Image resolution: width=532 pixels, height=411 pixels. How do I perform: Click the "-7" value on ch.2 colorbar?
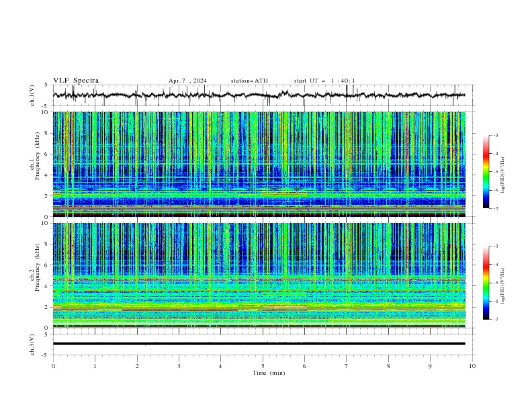[495, 320]
